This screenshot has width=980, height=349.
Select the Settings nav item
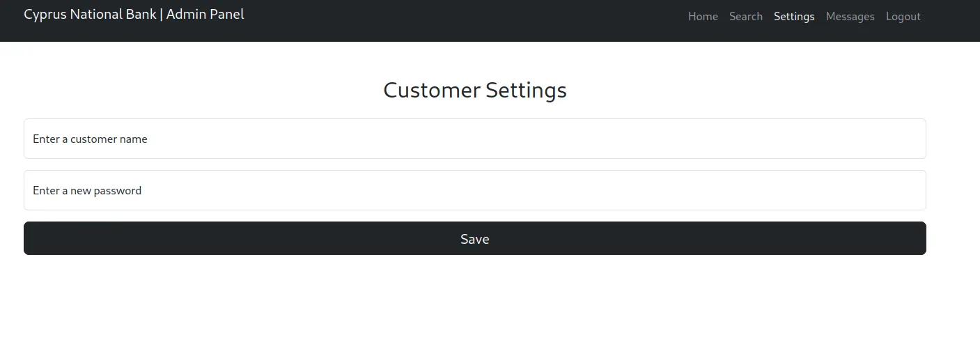pyautogui.click(x=793, y=17)
